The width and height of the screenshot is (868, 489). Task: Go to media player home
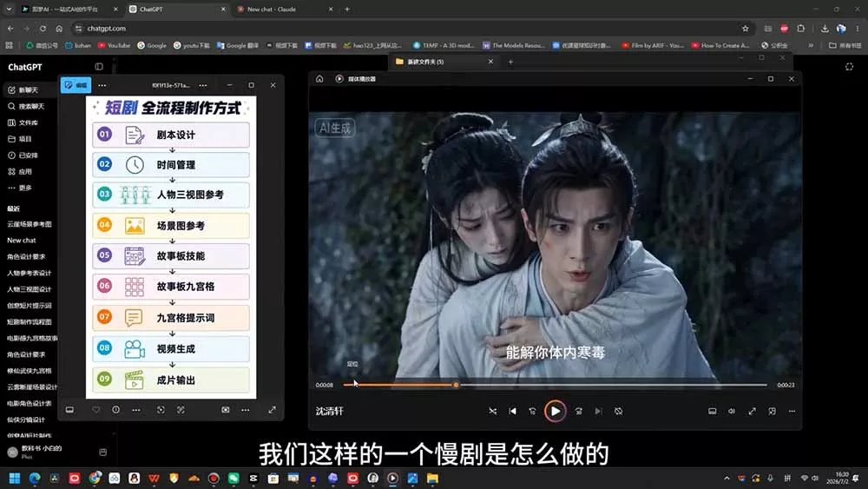319,79
